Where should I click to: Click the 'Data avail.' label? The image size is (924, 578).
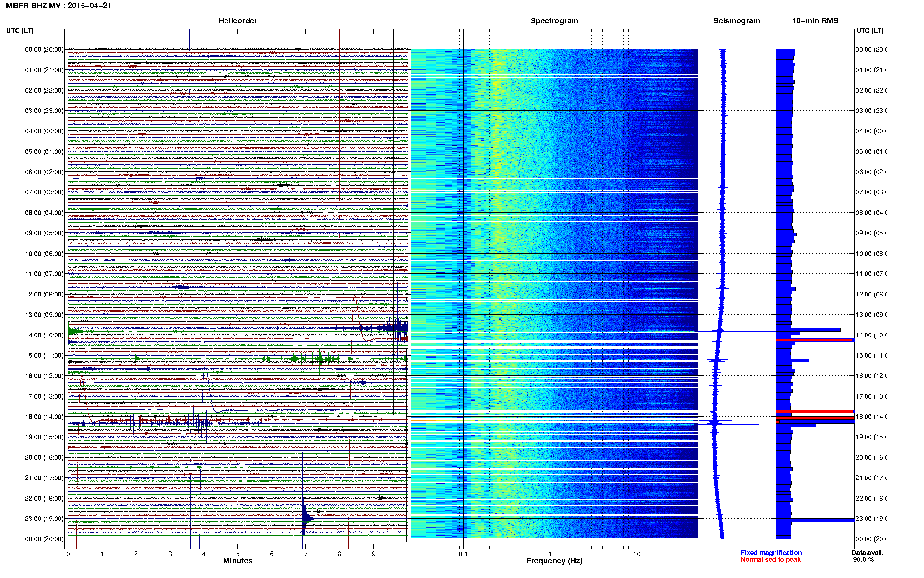pyautogui.click(x=867, y=553)
